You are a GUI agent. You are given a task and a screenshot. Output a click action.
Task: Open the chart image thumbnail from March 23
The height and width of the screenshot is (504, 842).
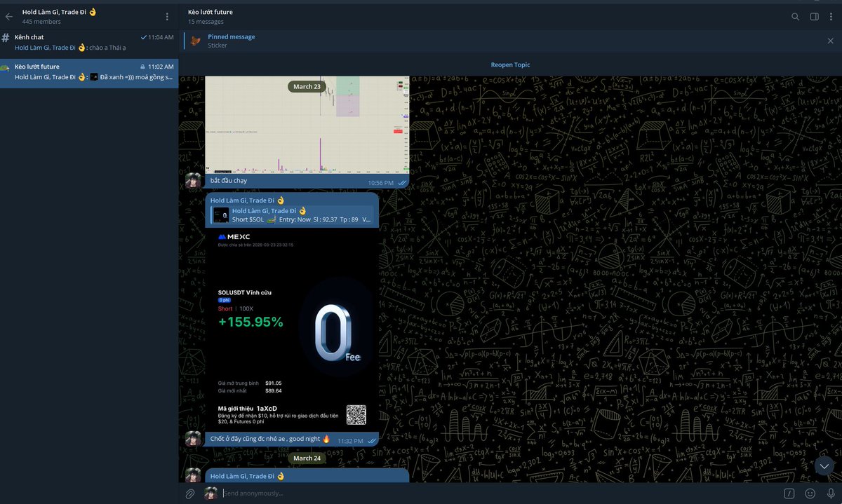307,124
